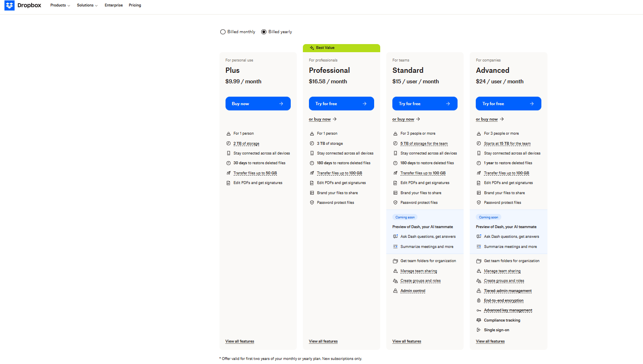Click person icon in Advanced 'For 3 people' row

(x=479, y=133)
